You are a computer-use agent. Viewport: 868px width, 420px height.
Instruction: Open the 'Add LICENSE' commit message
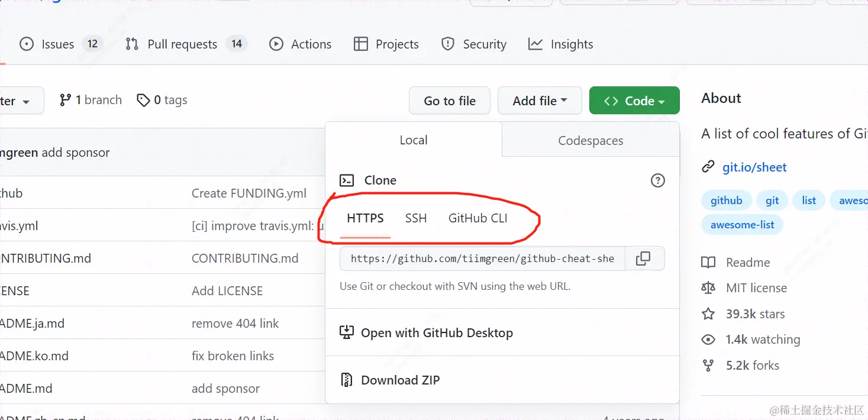tap(227, 291)
